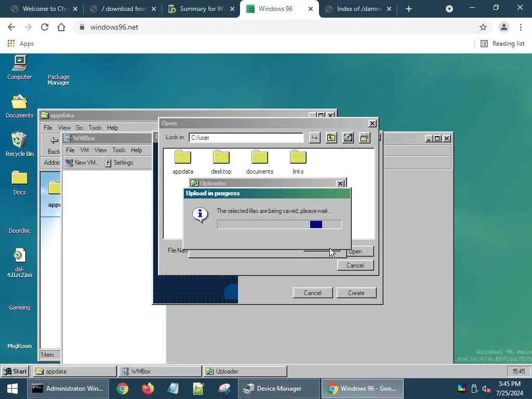Click the Windows 96 Start button

coord(15,371)
